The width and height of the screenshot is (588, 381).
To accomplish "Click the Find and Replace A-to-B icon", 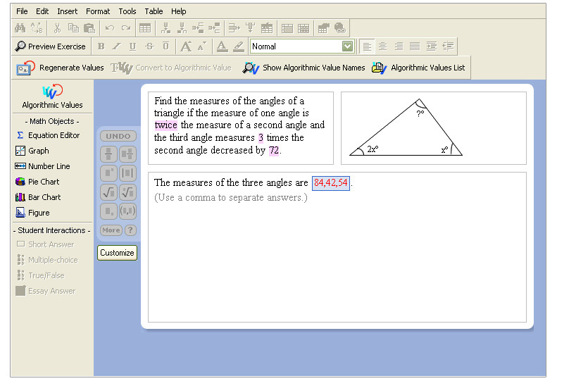I will click(37, 27).
